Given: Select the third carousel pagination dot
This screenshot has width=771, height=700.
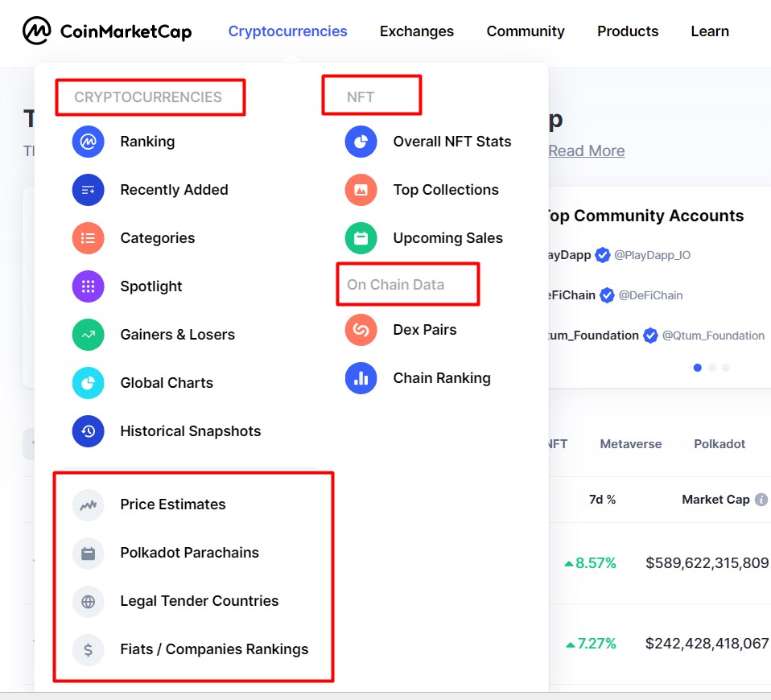Looking at the screenshot, I should pos(725,368).
